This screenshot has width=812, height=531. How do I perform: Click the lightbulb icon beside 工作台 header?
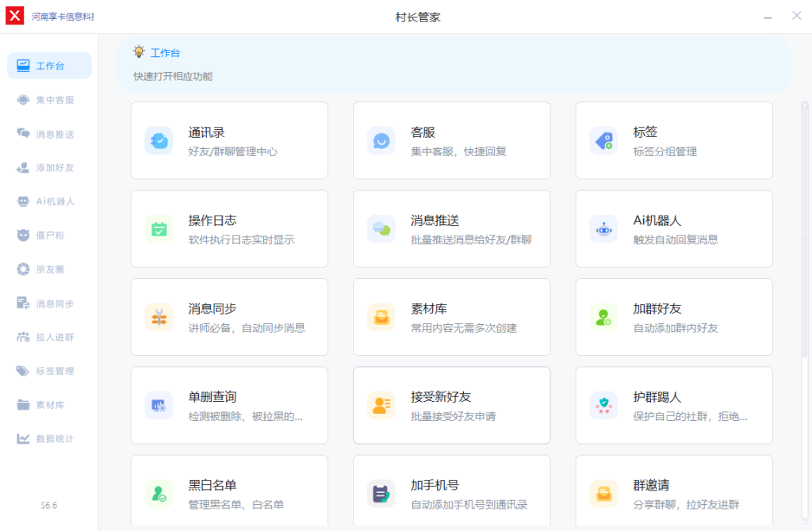[x=139, y=52]
